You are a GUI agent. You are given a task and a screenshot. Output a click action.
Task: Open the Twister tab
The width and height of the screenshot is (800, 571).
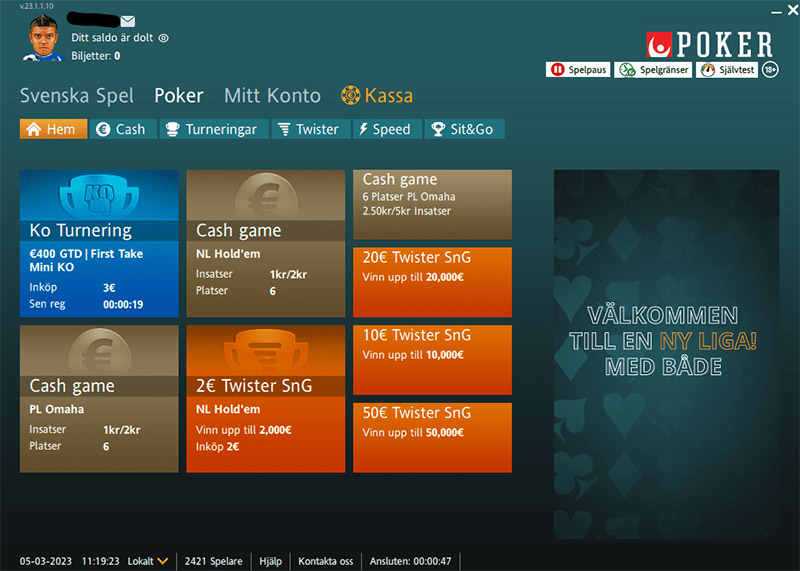pos(311,129)
